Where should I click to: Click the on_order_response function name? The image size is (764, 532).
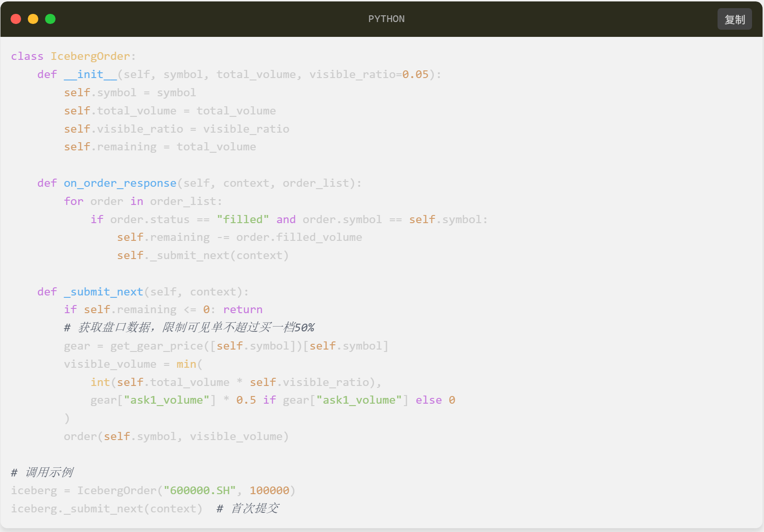(120, 183)
